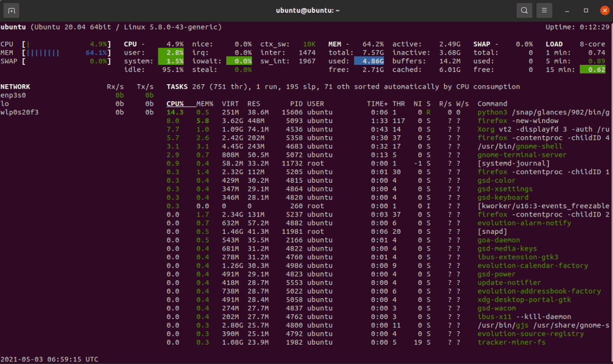The height and width of the screenshot is (364, 613).
Task: Click the SWAP gauge label
Action: (x=11, y=61)
